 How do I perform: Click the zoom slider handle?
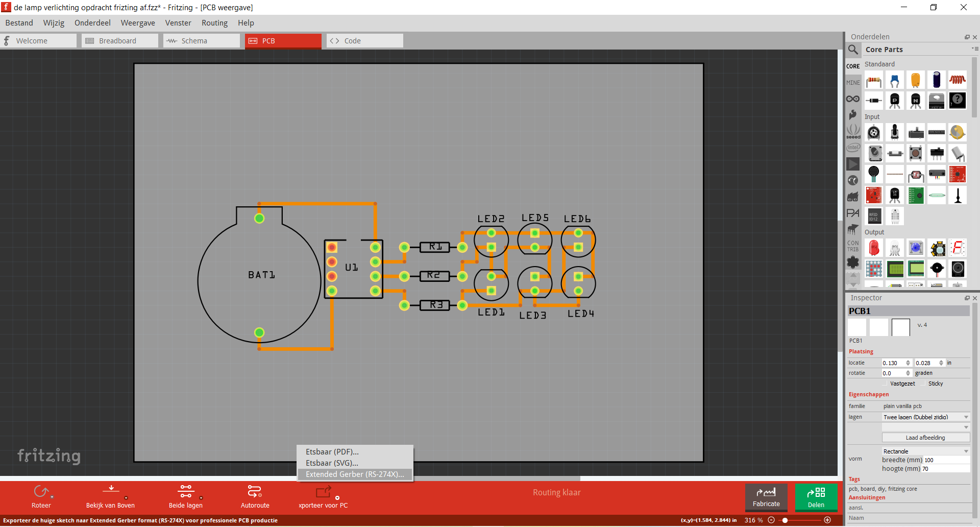coord(785,520)
